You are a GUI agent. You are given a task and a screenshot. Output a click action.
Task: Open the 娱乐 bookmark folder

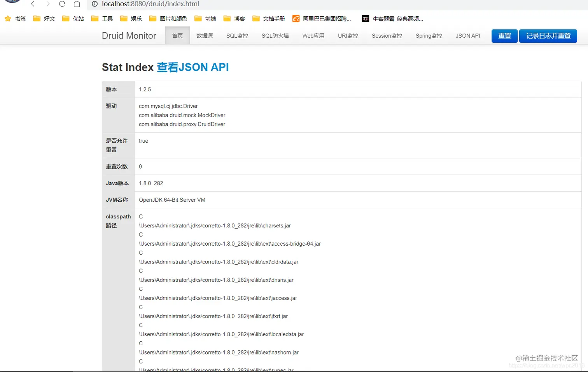(131, 19)
